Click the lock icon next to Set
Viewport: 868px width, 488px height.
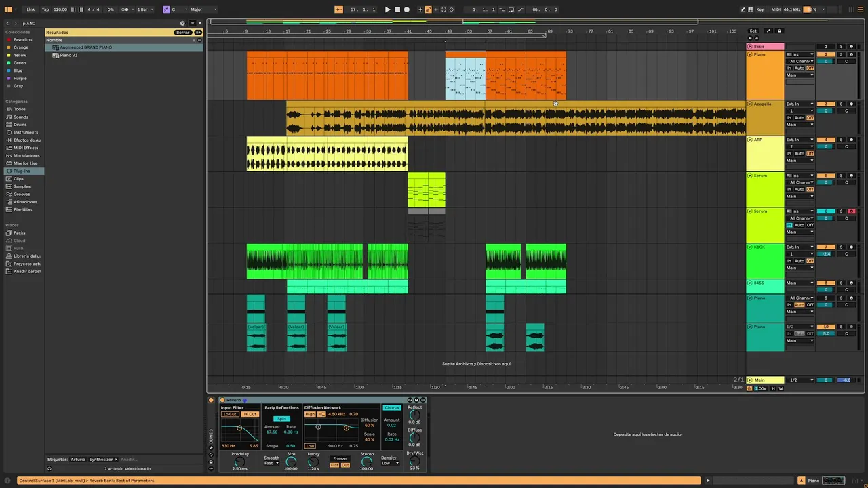click(x=779, y=30)
